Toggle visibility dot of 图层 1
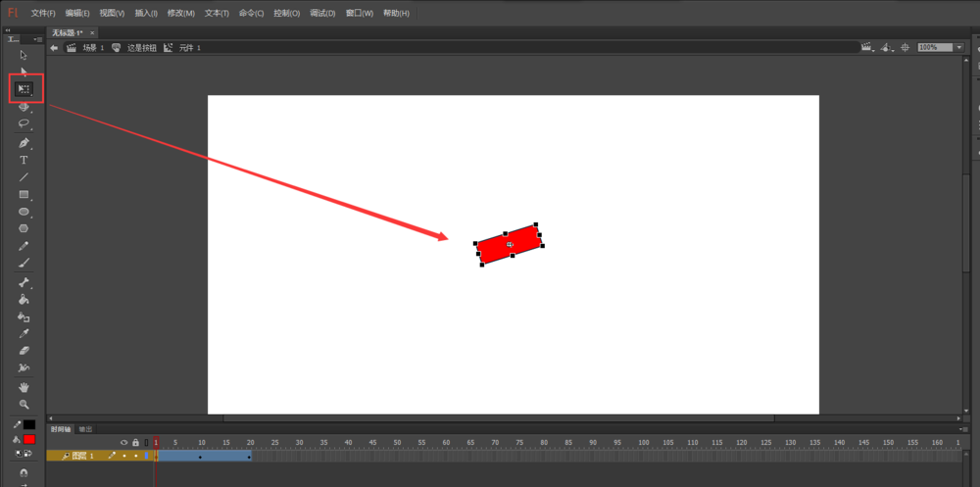Image resolution: width=980 pixels, height=487 pixels. [124, 456]
